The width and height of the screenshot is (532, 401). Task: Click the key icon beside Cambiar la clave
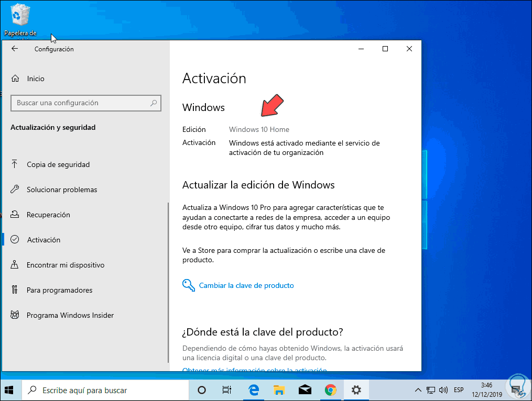click(189, 285)
